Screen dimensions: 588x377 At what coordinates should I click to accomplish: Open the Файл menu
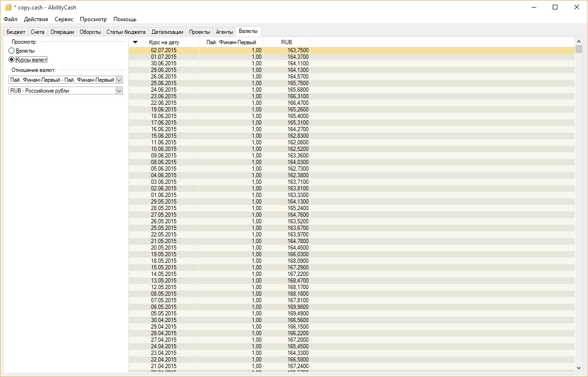[10, 19]
